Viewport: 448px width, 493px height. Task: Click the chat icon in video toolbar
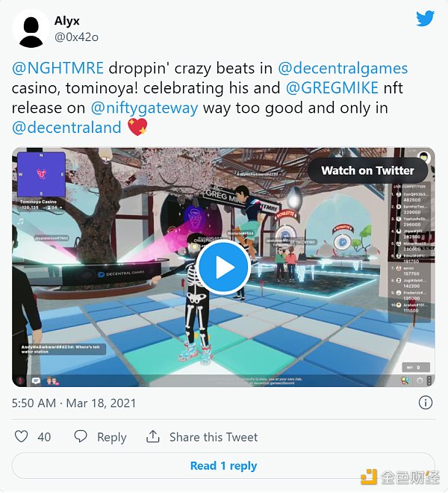pyautogui.click(x=36, y=381)
